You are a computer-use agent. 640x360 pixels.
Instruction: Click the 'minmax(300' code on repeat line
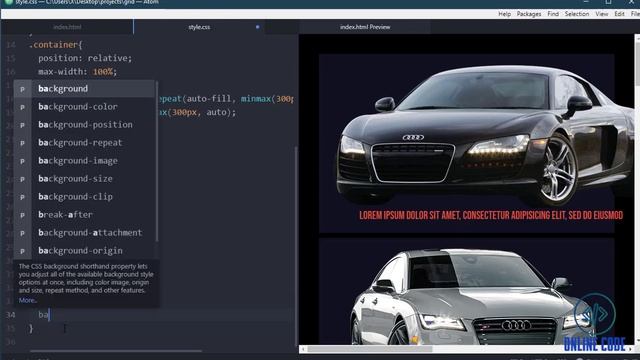point(267,98)
